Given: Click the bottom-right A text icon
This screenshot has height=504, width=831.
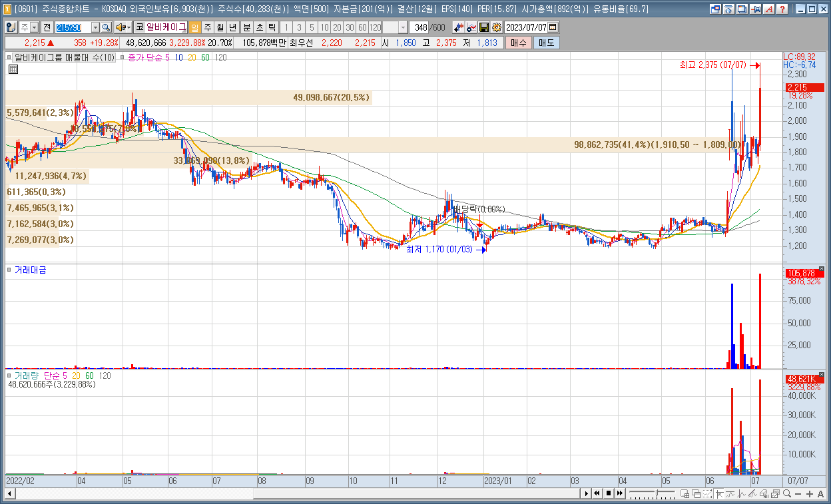Looking at the screenshot, I should pyautogui.click(x=820, y=493).
